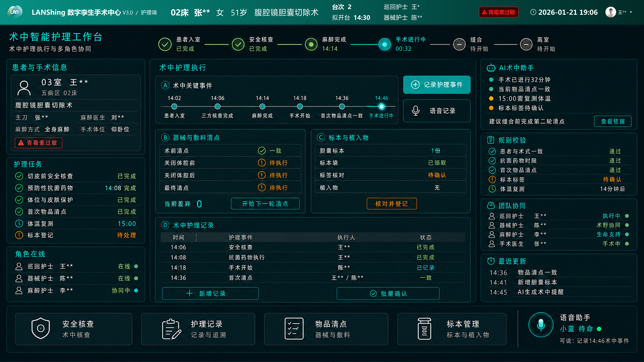Open the 安全核查 shield tab
This screenshot has width=644, height=362.
click(x=73, y=329)
